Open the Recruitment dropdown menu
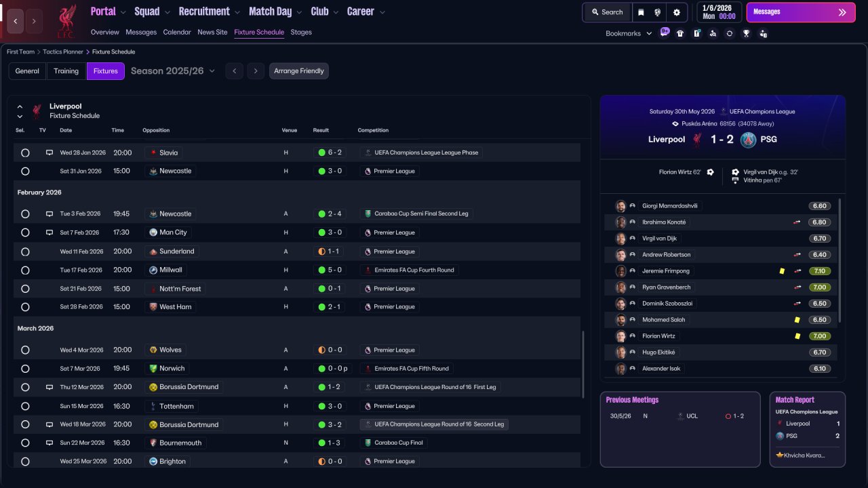868x488 pixels. [210, 12]
